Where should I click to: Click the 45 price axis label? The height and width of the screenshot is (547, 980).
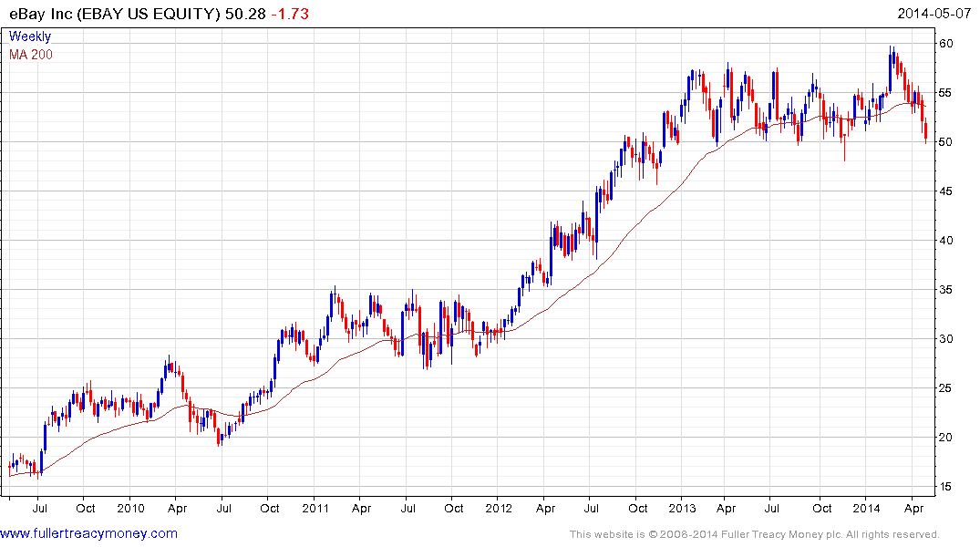[945, 191]
